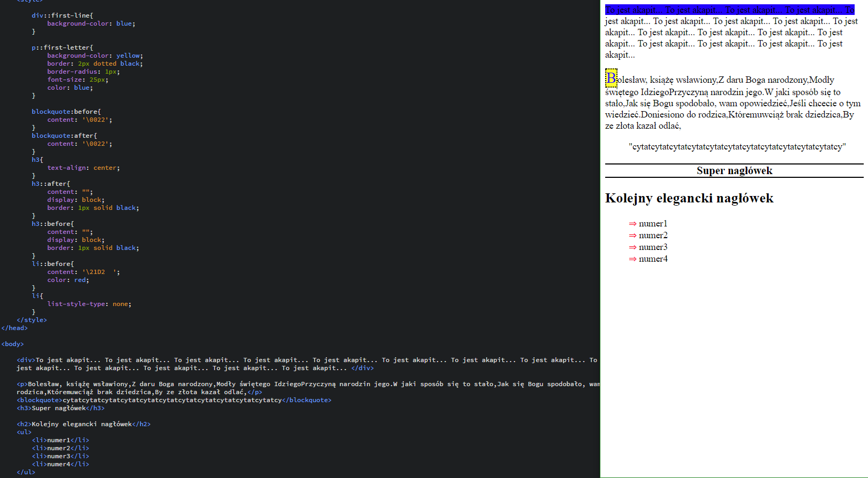
Task: Select the numer3 list item in preview
Action: click(x=653, y=247)
